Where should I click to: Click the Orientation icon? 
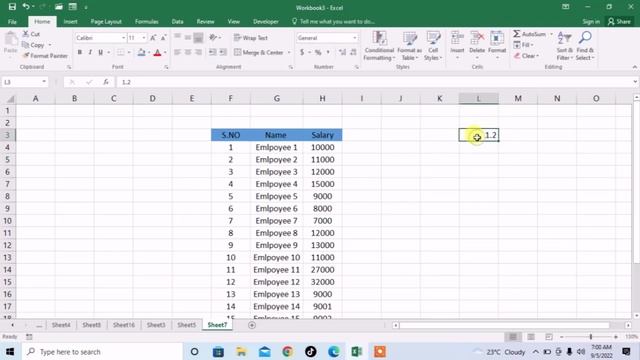tap(213, 38)
